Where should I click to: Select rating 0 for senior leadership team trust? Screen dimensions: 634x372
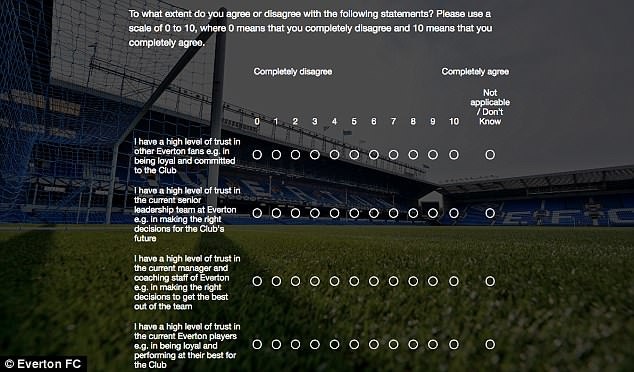257,213
